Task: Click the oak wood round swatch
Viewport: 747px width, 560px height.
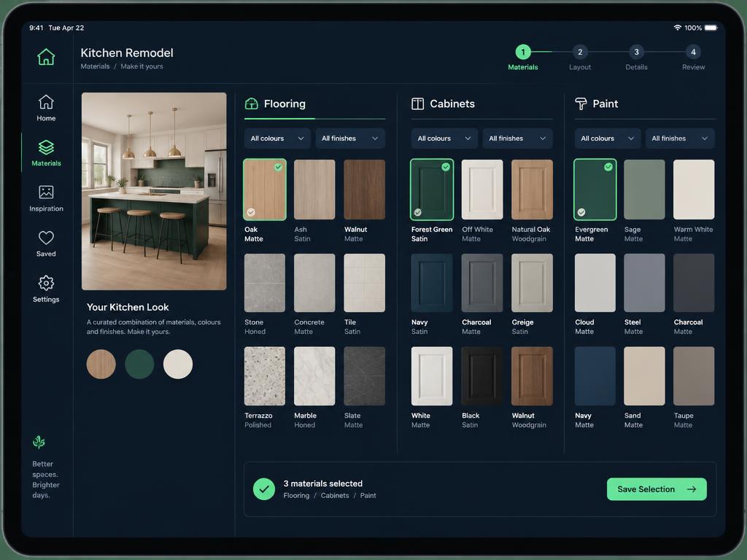Action: 101,364
